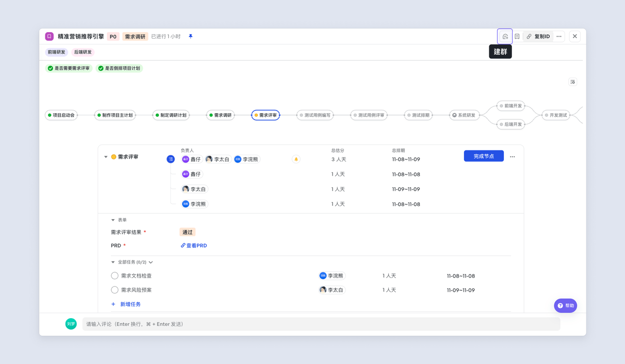The width and height of the screenshot is (625, 364).
Task: Click the create group chat icon
Action: coord(505,37)
